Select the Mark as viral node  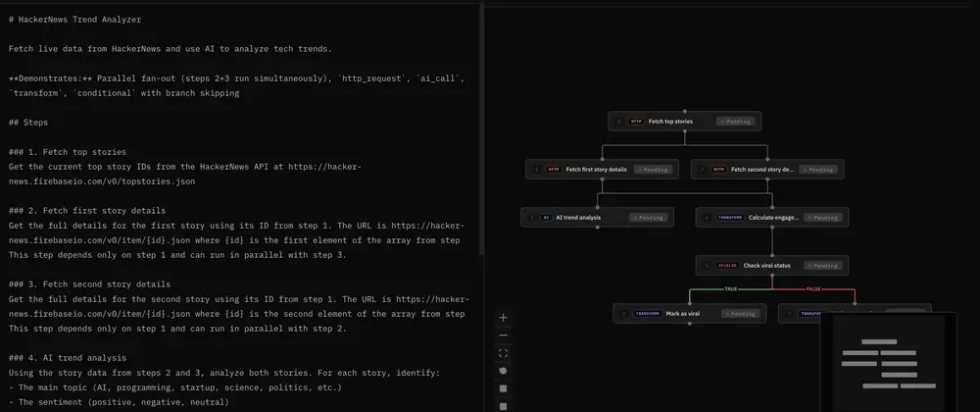tap(689, 313)
